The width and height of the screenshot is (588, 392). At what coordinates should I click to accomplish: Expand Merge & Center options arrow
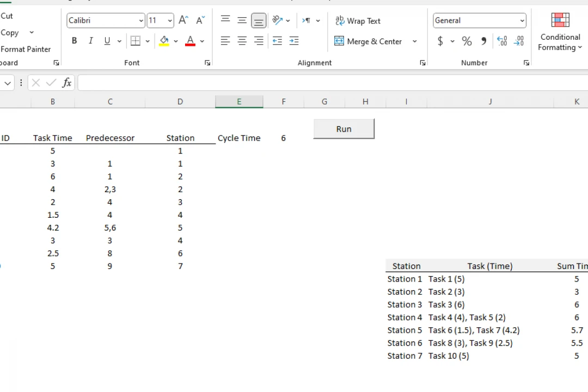coord(414,41)
